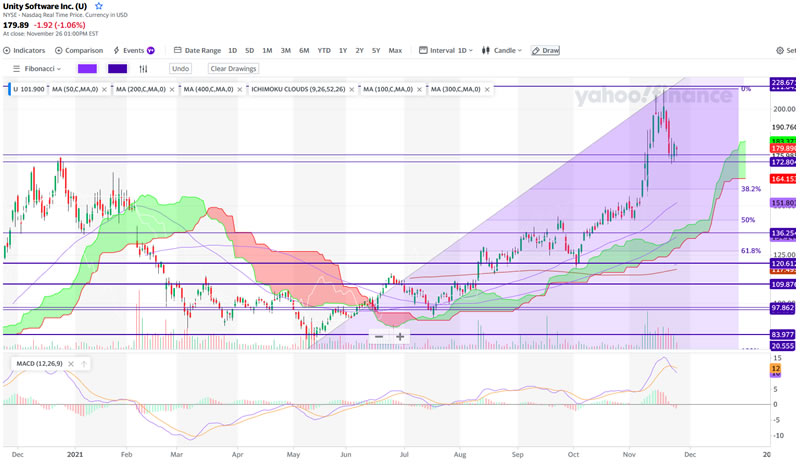Screen dimensions: 800x467
Task: Select the Max date range
Action: coord(395,51)
